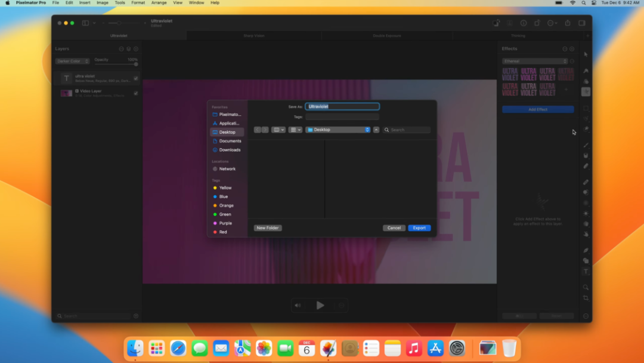Open the Darker Color blend mode dropdown
Image resolution: width=644 pixels, height=363 pixels.
coord(72,61)
